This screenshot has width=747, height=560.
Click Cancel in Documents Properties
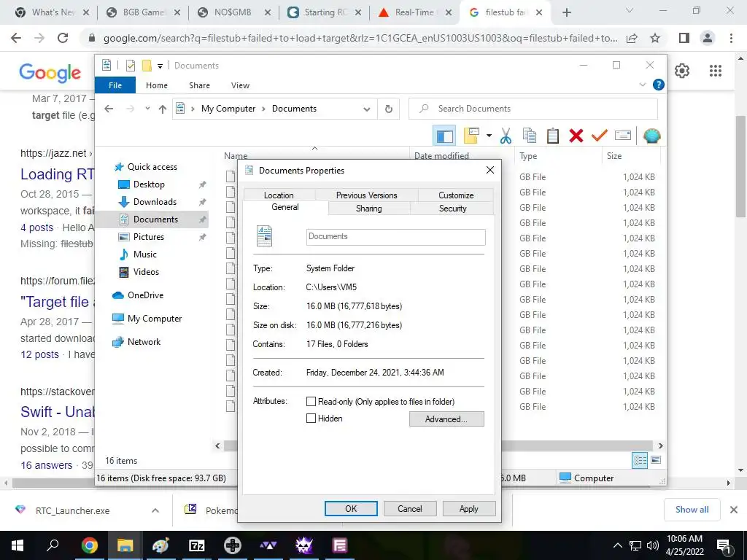pos(410,508)
